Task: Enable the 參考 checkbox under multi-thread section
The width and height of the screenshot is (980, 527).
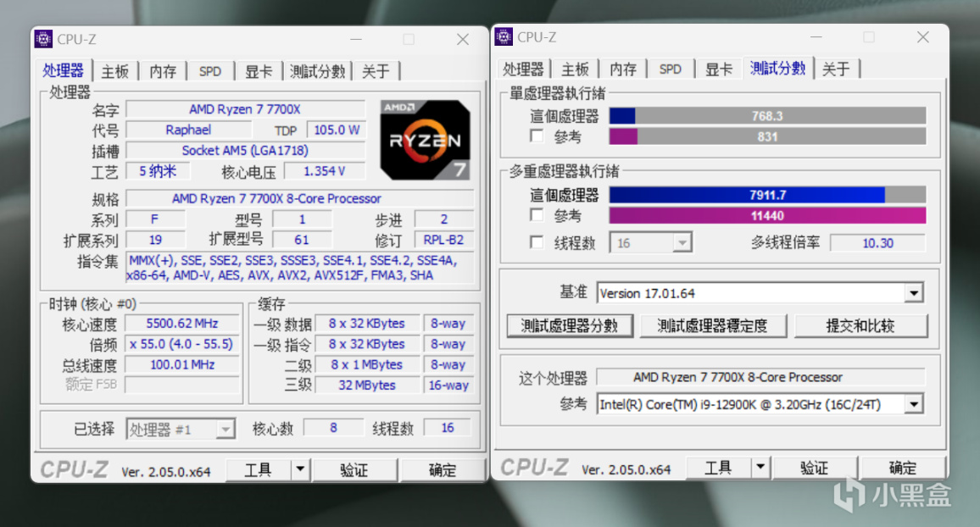Action: pos(537,215)
